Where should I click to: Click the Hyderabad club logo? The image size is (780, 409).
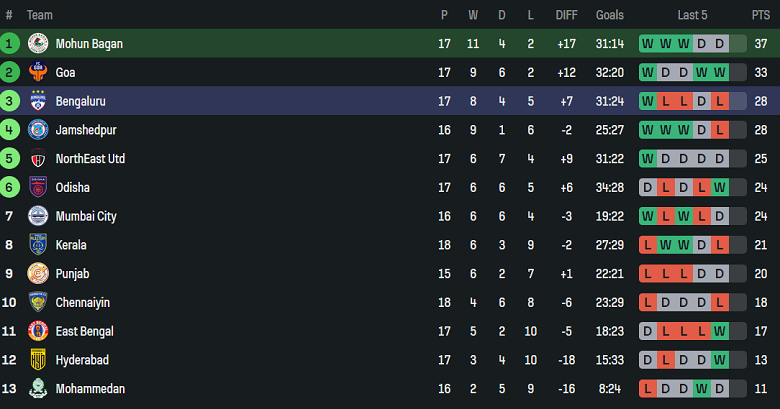click(38, 360)
